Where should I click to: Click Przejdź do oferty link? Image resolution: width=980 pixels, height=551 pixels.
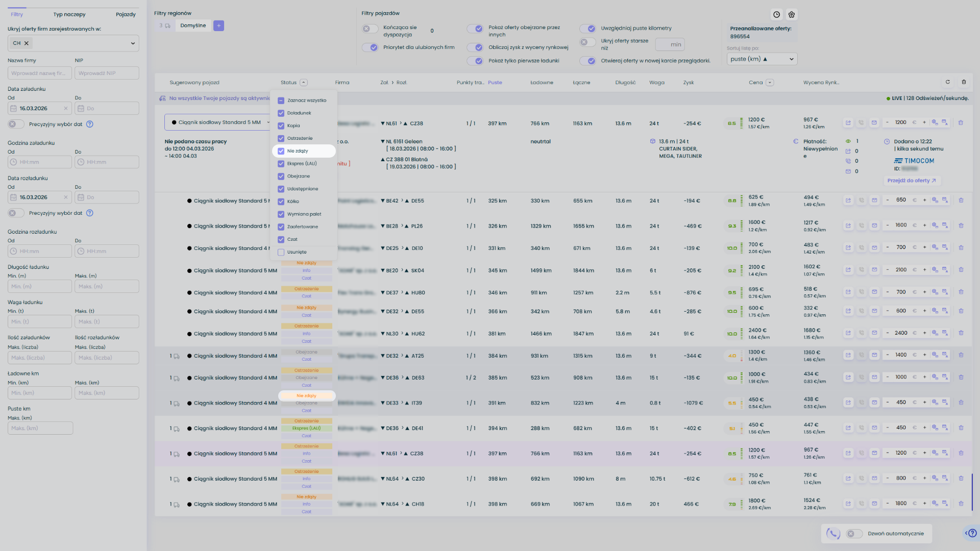(912, 181)
